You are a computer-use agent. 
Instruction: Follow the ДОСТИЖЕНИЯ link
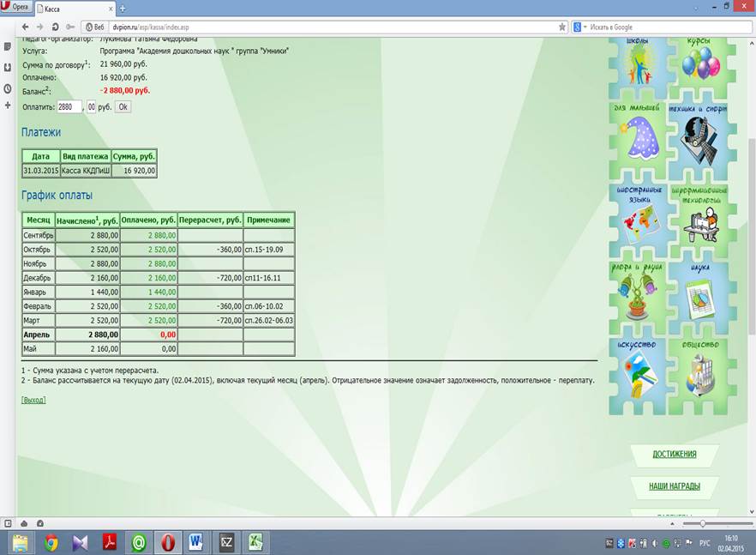675,454
